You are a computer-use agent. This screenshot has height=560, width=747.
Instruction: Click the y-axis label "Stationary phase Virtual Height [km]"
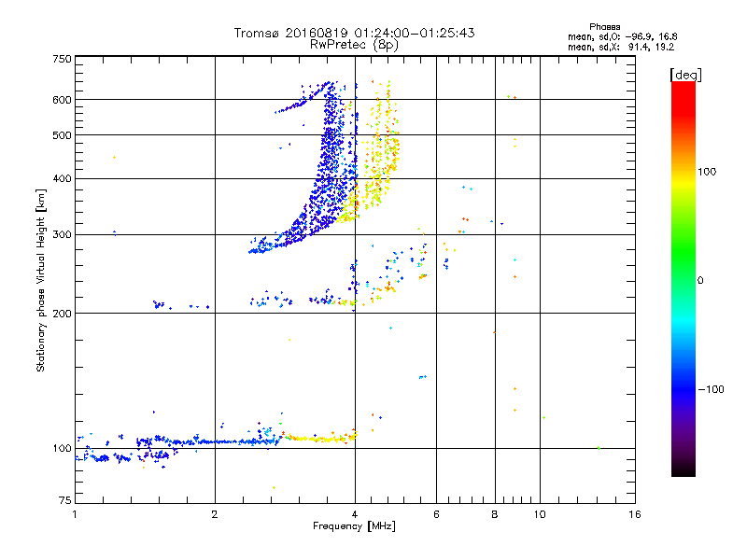[40, 280]
